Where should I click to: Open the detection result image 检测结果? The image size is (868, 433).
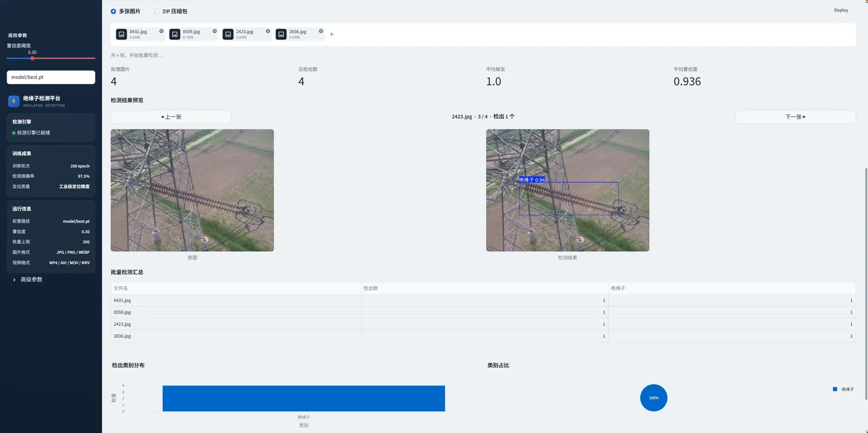tap(567, 190)
